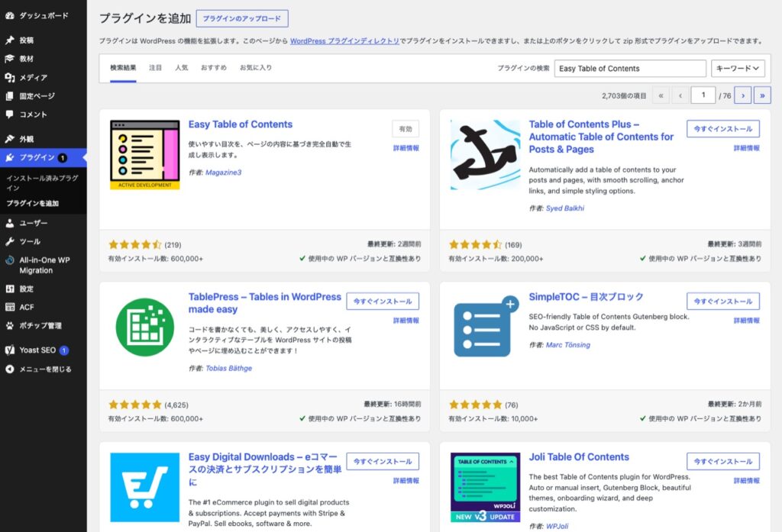Click the メニューを閉じる collapse arrow icon

click(9, 369)
